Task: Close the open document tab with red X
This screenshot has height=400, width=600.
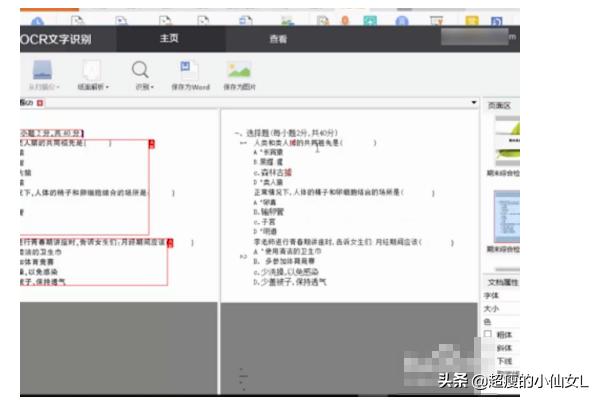Action: (x=40, y=103)
